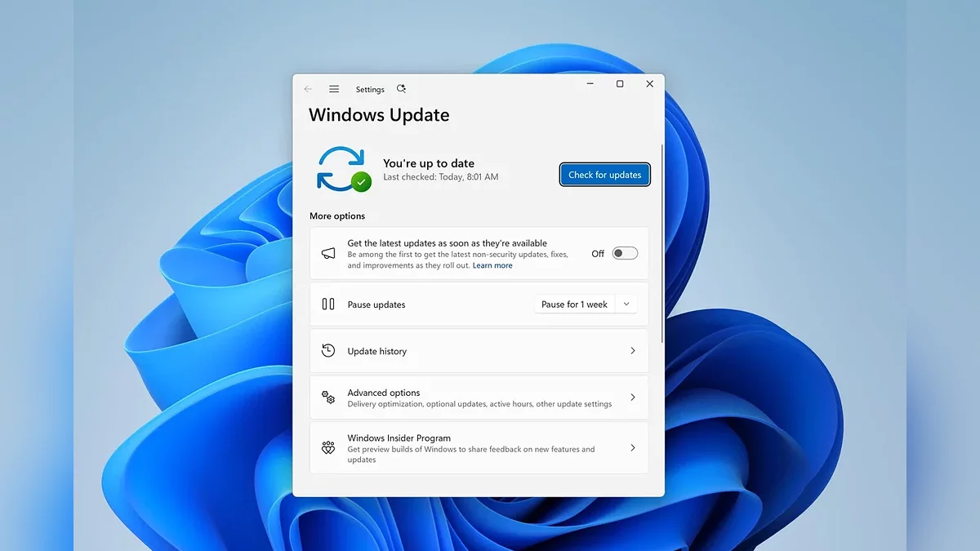Open Advanced options via its chevron
Image resolution: width=980 pixels, height=551 pixels.
coord(633,398)
